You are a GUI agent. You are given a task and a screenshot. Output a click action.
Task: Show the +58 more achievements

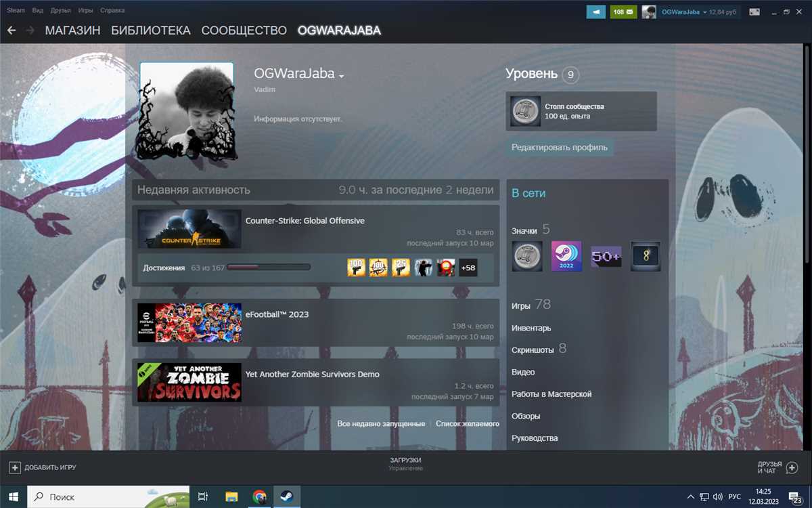pos(468,268)
